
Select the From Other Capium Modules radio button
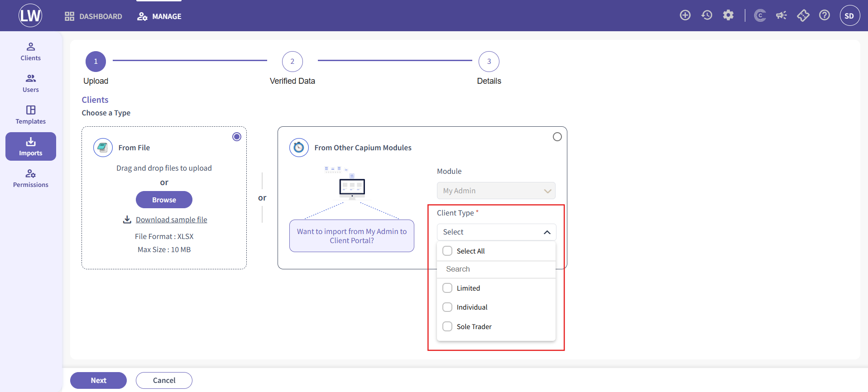557,137
